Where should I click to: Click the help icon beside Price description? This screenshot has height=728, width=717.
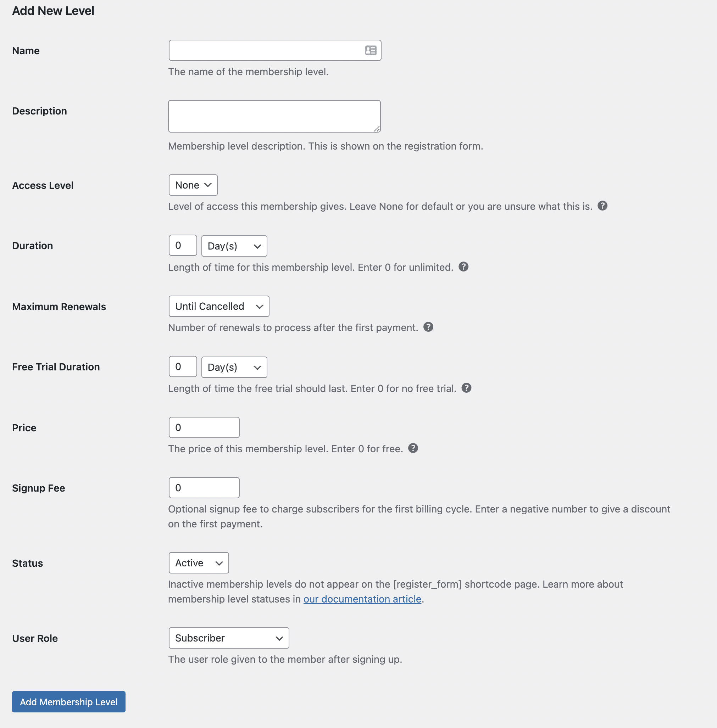coord(413,448)
